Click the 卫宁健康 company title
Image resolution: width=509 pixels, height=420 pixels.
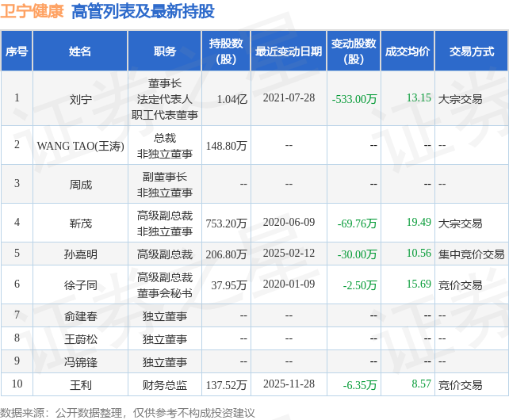point(32,11)
